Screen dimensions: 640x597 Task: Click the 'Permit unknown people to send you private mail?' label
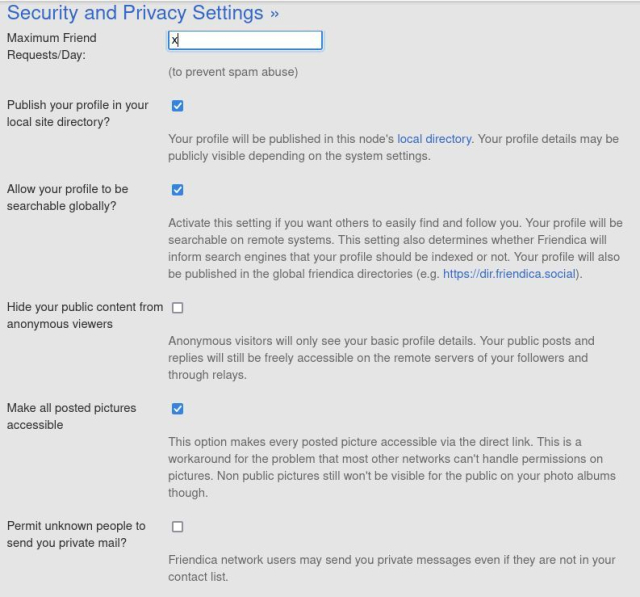click(76, 534)
